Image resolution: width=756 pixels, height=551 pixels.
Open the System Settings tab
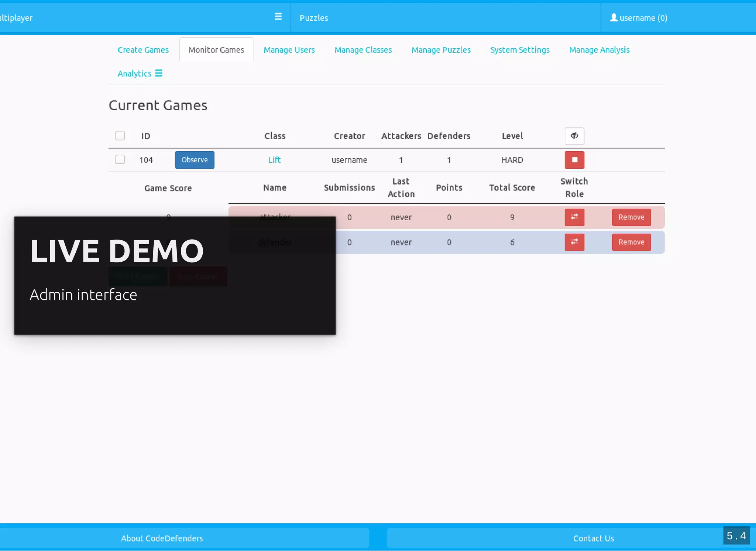520,50
